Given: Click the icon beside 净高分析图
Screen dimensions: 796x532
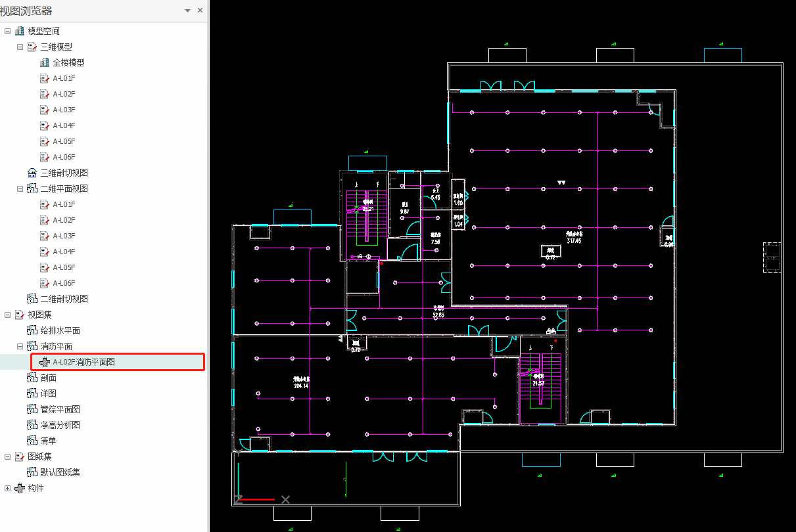Looking at the screenshot, I should coord(32,425).
